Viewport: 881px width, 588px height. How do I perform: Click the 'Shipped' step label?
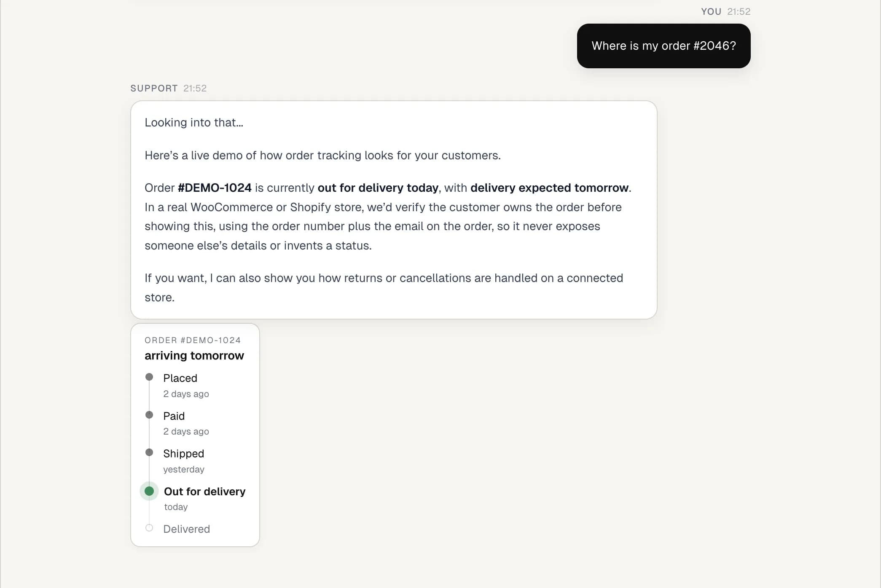(183, 454)
